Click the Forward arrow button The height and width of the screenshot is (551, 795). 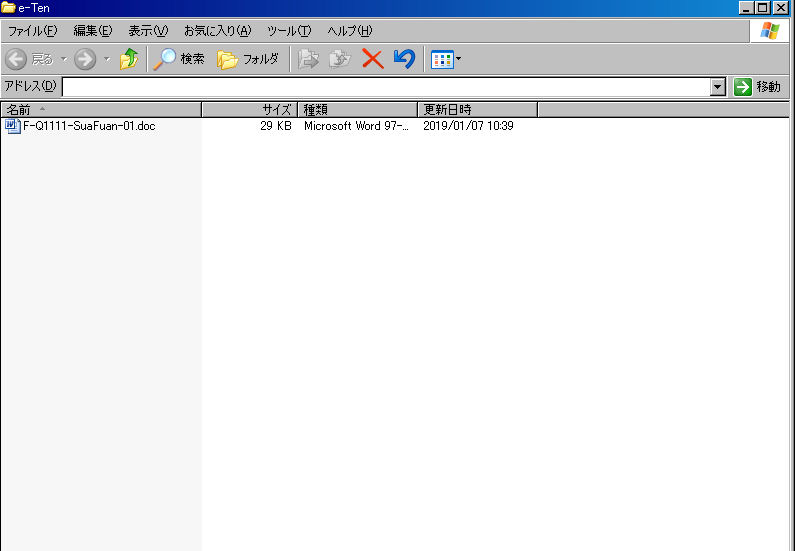(x=85, y=59)
